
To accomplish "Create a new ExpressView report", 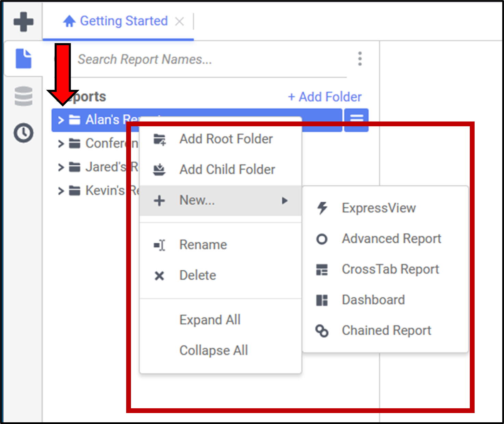I will pyautogui.click(x=379, y=208).
